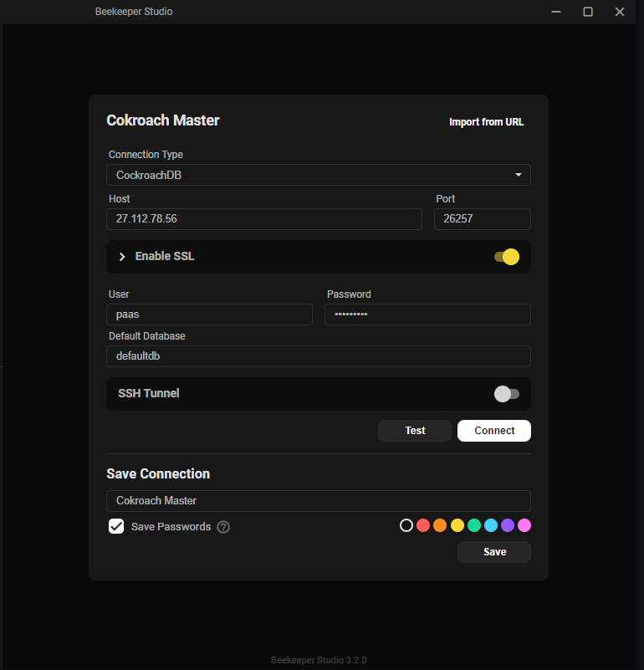Toggle the Enable SSL switch off
The height and width of the screenshot is (670, 644).
(507, 257)
